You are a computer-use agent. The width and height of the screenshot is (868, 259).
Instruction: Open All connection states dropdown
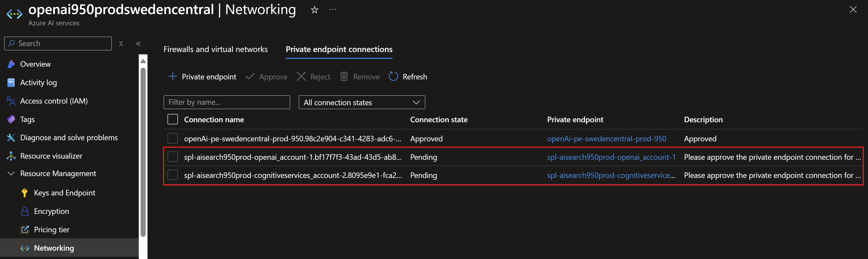(x=362, y=102)
